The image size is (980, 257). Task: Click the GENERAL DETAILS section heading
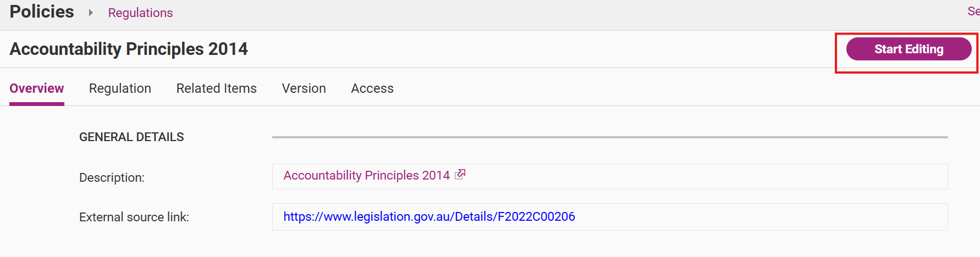[131, 137]
